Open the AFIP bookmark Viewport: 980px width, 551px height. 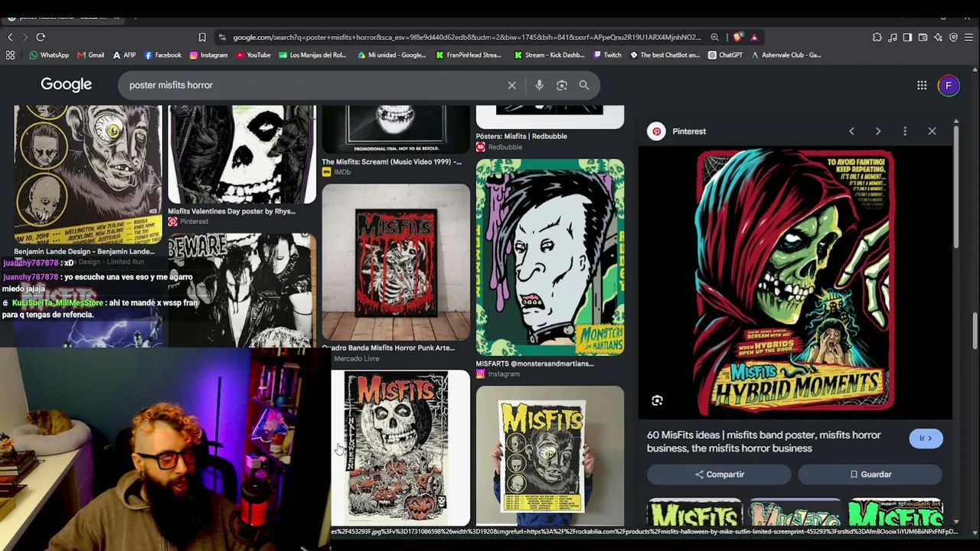click(x=124, y=55)
